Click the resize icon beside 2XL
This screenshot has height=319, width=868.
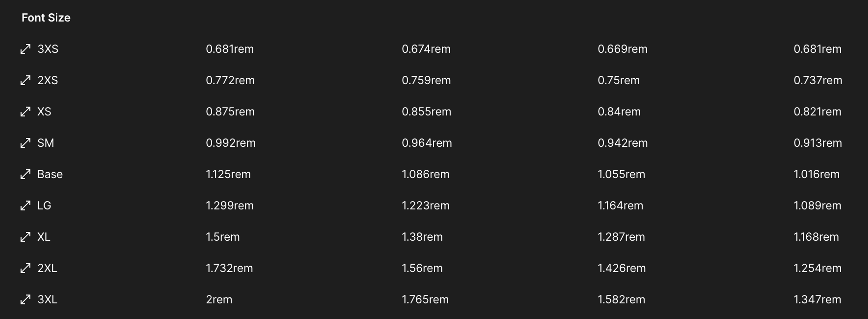click(25, 268)
